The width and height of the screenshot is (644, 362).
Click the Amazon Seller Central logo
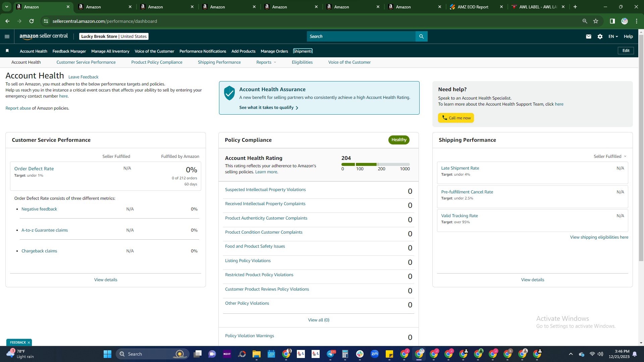click(44, 36)
